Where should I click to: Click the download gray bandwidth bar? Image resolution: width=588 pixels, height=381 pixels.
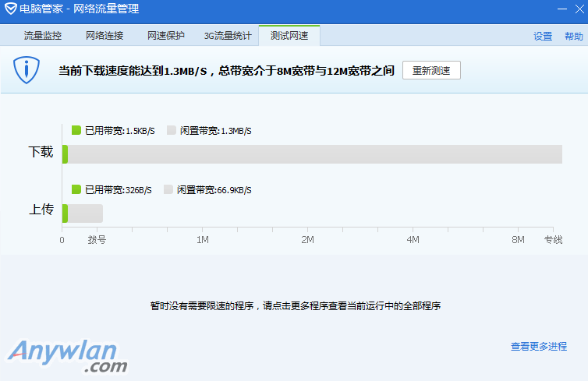pyautogui.click(x=315, y=154)
